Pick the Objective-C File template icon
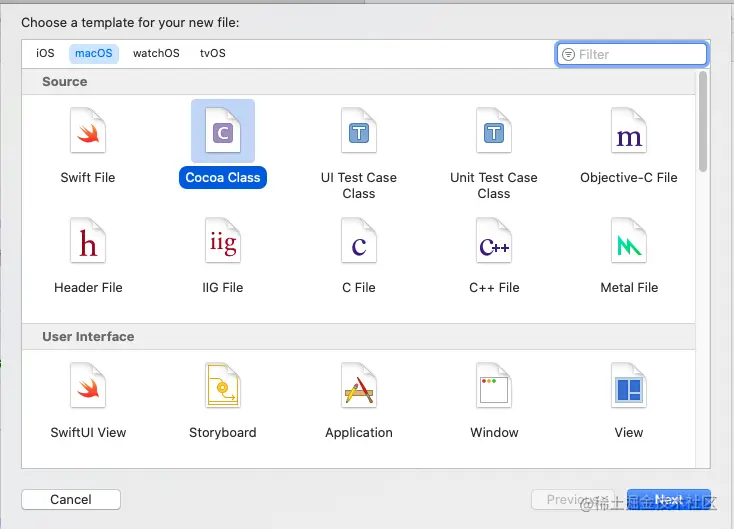The width and height of the screenshot is (734, 529). click(x=629, y=130)
